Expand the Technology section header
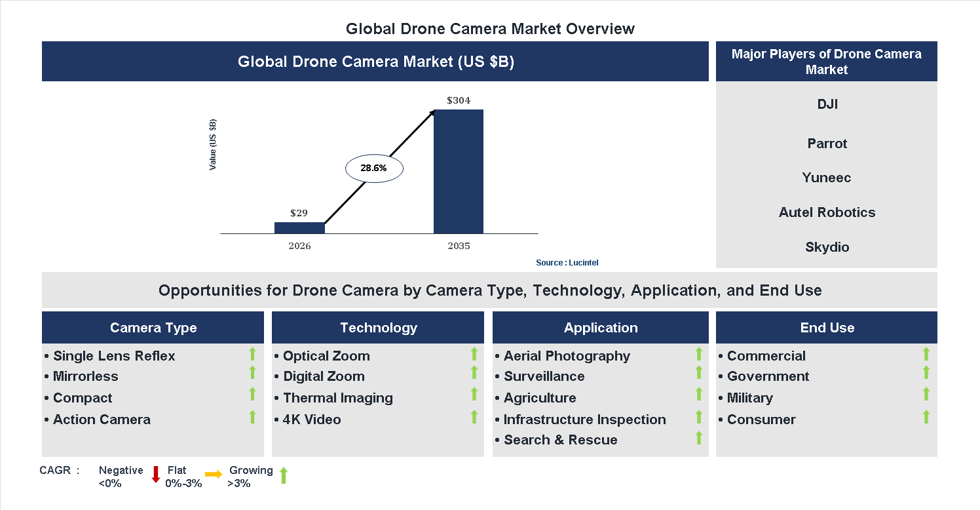Screen dimensions: 980x510 [378, 327]
